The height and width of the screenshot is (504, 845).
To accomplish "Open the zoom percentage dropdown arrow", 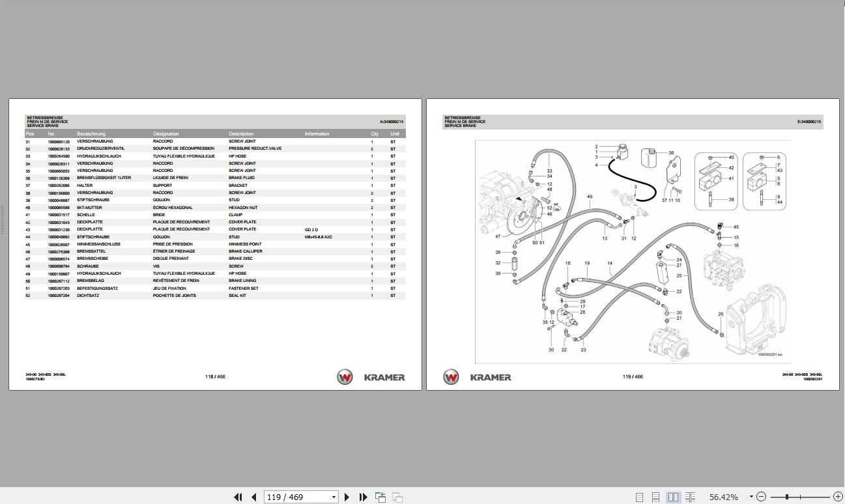I will [751, 497].
